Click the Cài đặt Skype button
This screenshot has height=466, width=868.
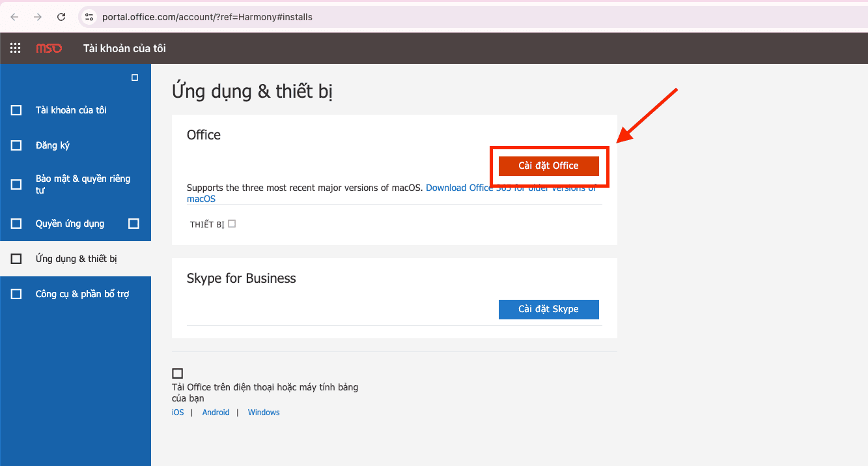(548, 309)
